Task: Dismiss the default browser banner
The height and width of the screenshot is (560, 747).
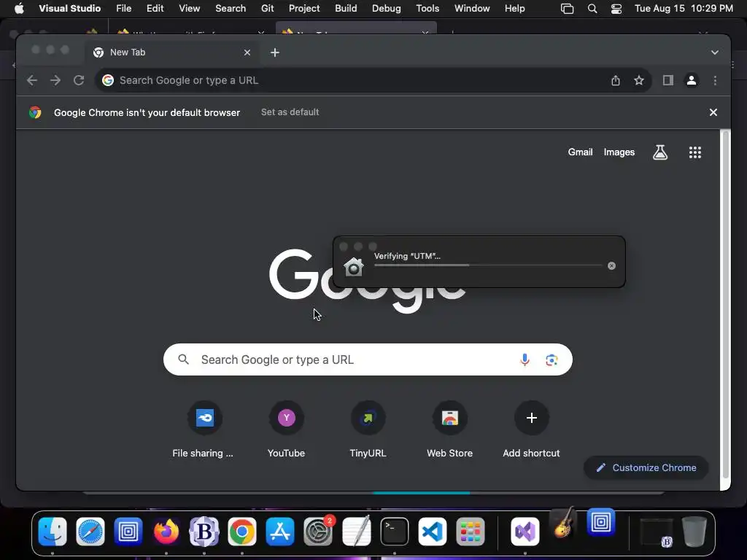Action: point(713,112)
